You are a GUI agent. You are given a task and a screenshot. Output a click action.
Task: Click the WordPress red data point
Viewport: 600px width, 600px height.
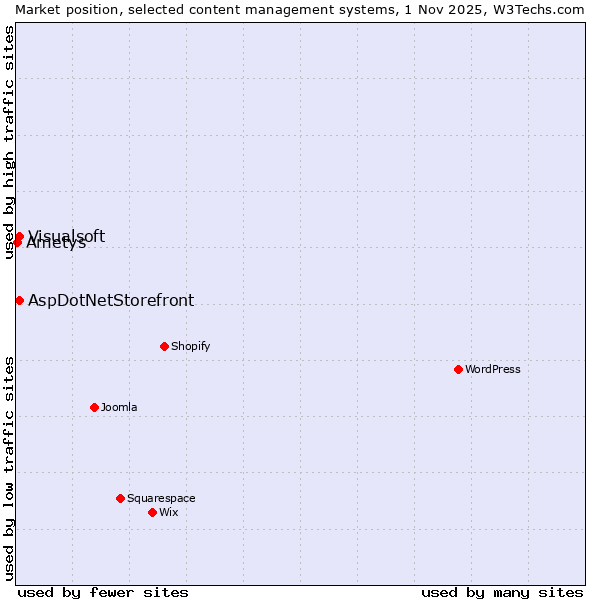[458, 369]
